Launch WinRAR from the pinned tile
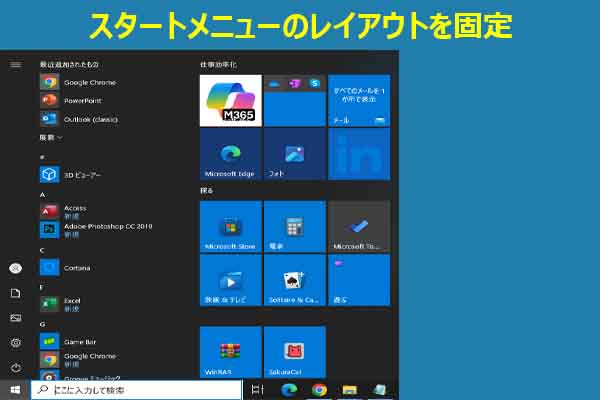Viewport: 600px width, 400px height. tap(230, 351)
